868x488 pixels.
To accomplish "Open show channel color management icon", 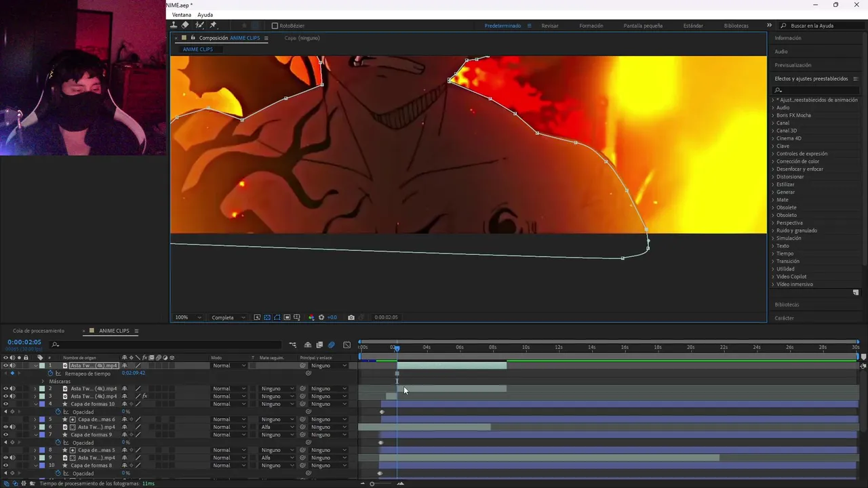I will click(x=311, y=317).
